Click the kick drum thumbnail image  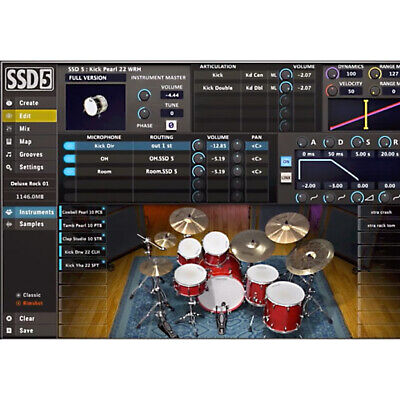[96, 107]
